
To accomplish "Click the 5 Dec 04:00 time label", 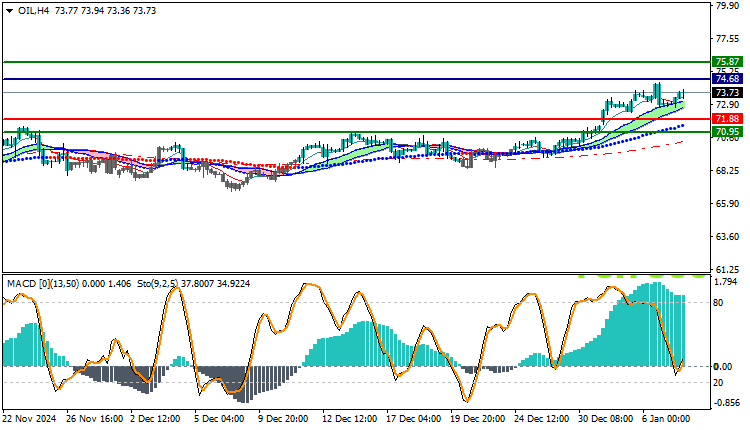I will pyautogui.click(x=219, y=419).
